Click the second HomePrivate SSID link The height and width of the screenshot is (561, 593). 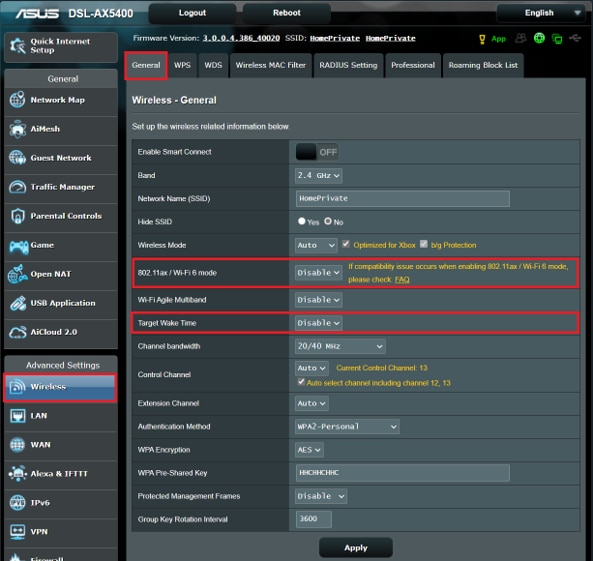390,38
